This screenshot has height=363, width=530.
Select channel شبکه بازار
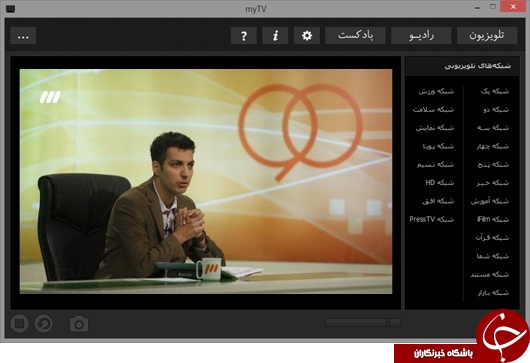pyautogui.click(x=493, y=293)
